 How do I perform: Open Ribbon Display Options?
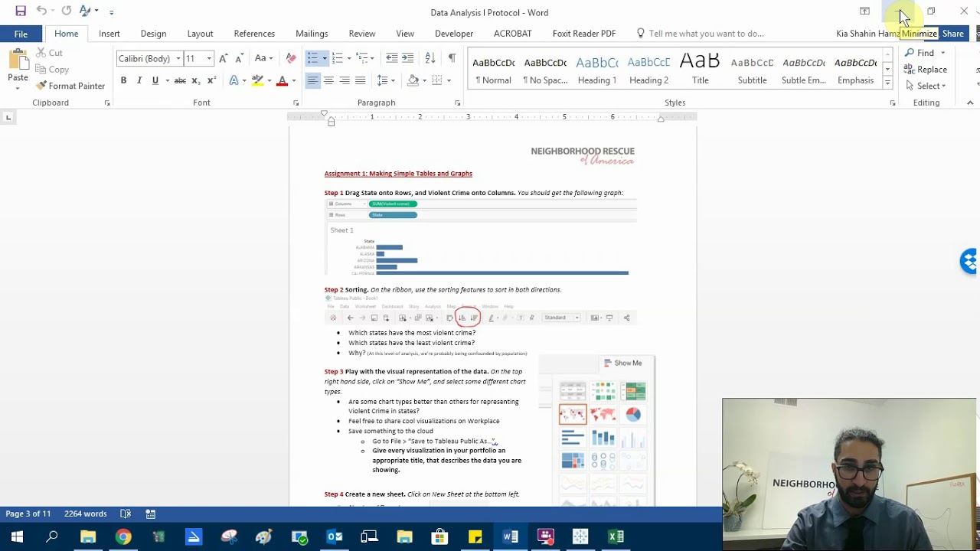point(864,11)
